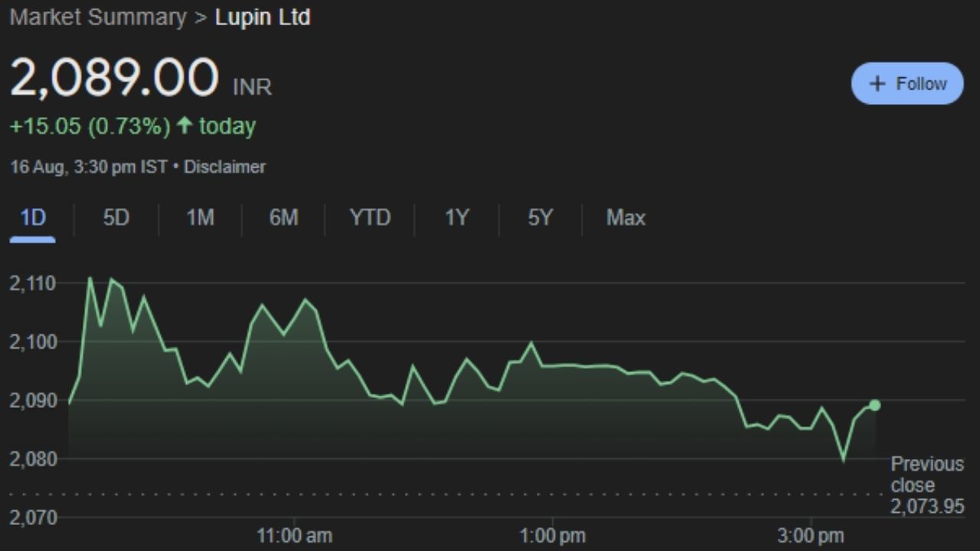Viewport: 980px width, 551px height.
Task: Click the Follow button
Action: click(x=907, y=83)
